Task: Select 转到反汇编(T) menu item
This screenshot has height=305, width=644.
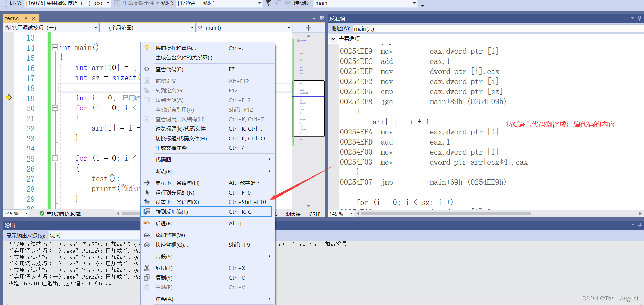Action: point(206,212)
